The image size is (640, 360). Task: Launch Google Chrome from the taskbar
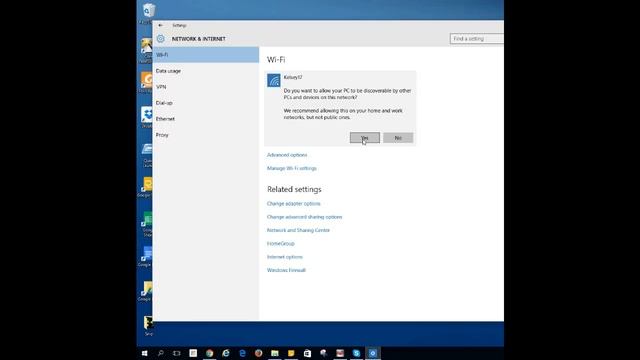click(x=209, y=353)
